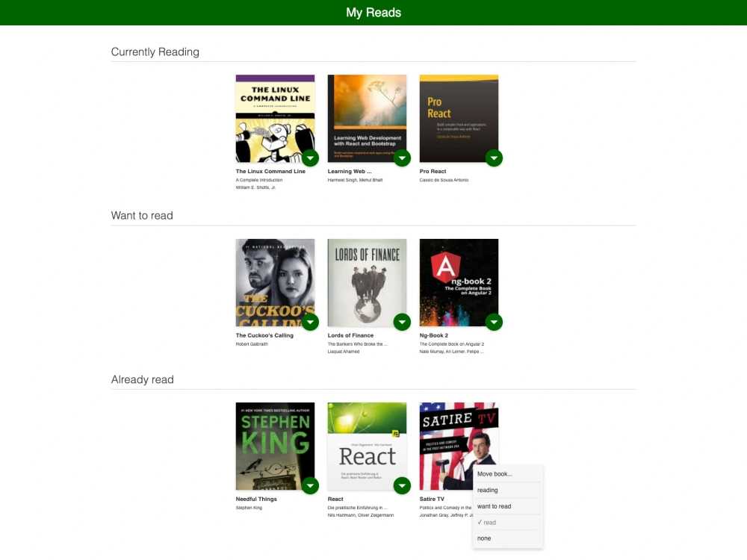Click title text 'Satire TV'

432,499
